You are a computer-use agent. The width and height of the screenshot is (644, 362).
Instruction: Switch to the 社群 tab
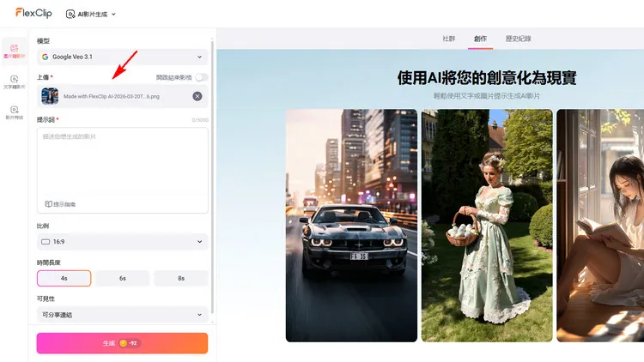(x=448, y=39)
